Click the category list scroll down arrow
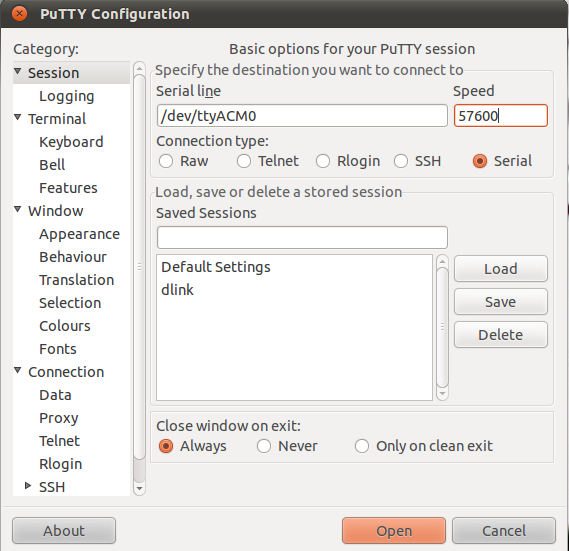The width and height of the screenshot is (569, 551). click(x=139, y=489)
